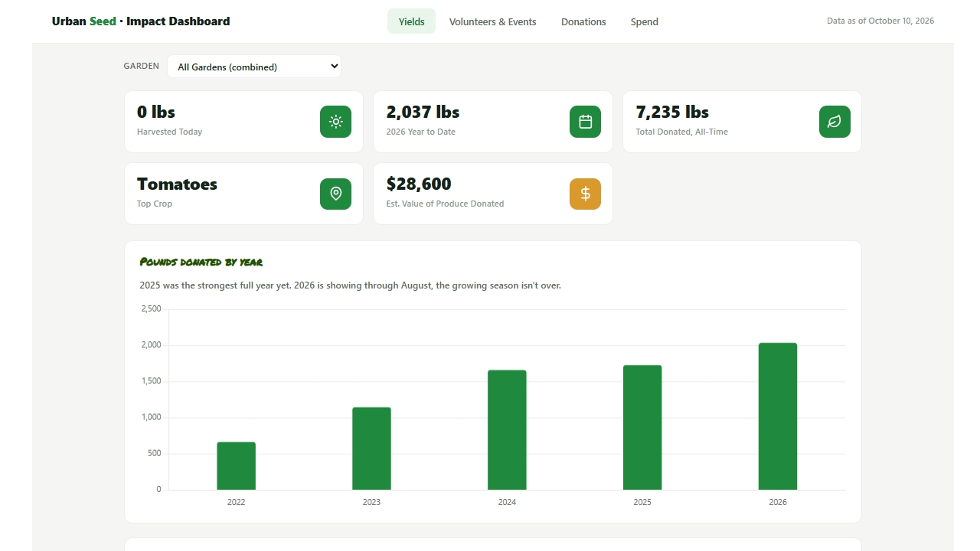Click the 'Top Crop' label
980x551 pixels.
155,204
